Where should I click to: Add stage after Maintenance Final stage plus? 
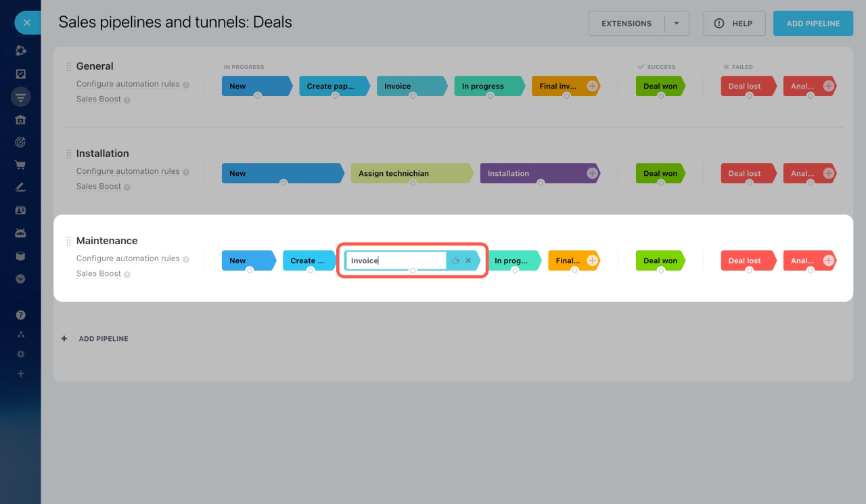point(592,260)
